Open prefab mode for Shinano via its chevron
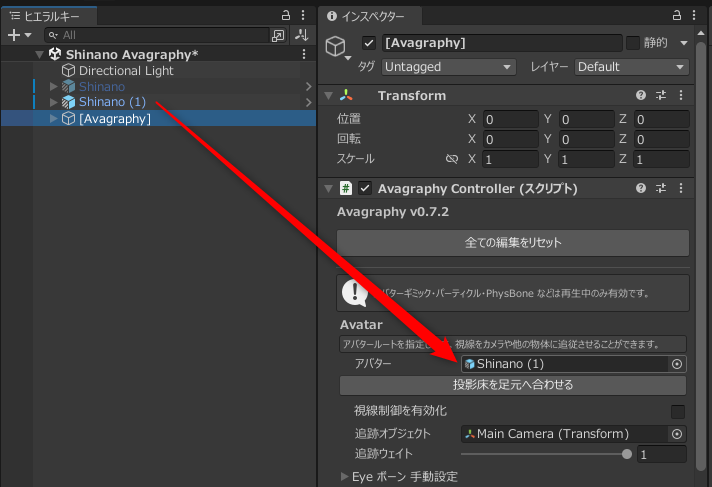The height and width of the screenshot is (487, 712). pos(309,86)
